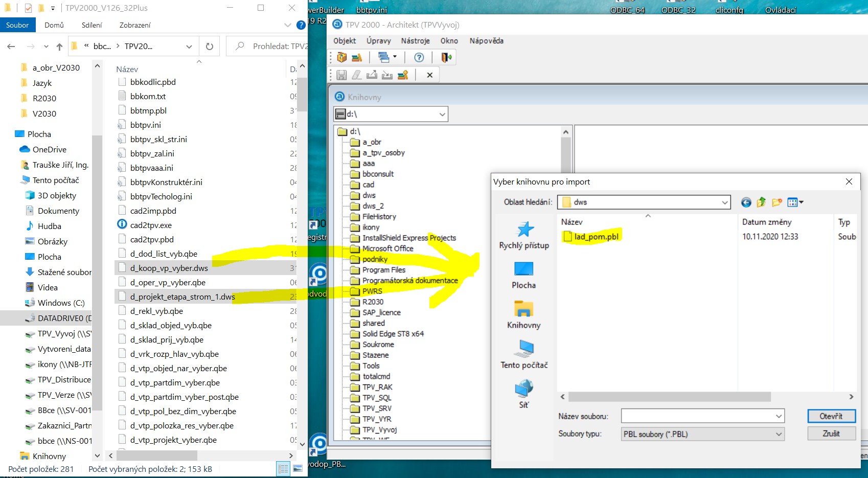Open recent locations dropdown arrow in Explorer
868x478 pixels.
pos(46,47)
